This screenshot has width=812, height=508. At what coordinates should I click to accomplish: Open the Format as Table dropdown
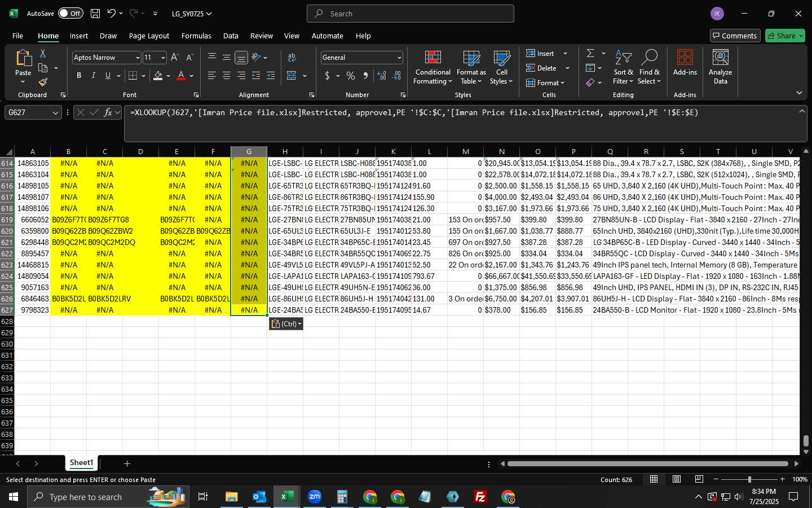(x=471, y=67)
